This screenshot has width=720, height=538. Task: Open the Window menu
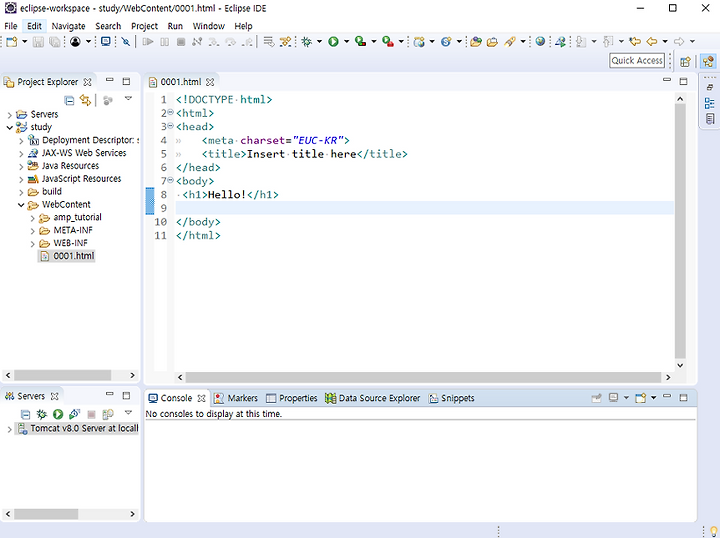click(208, 26)
